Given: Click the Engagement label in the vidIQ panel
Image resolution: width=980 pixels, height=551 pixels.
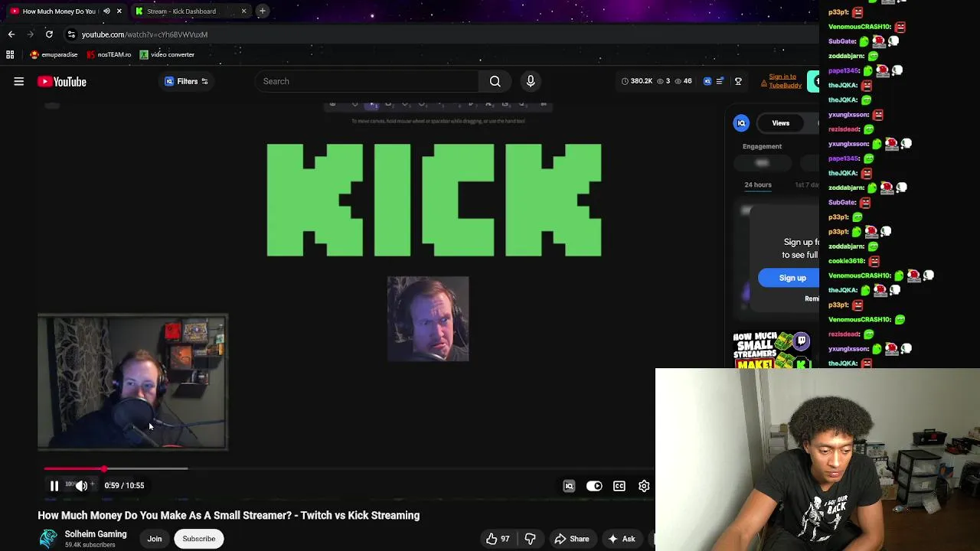Looking at the screenshot, I should click(762, 146).
